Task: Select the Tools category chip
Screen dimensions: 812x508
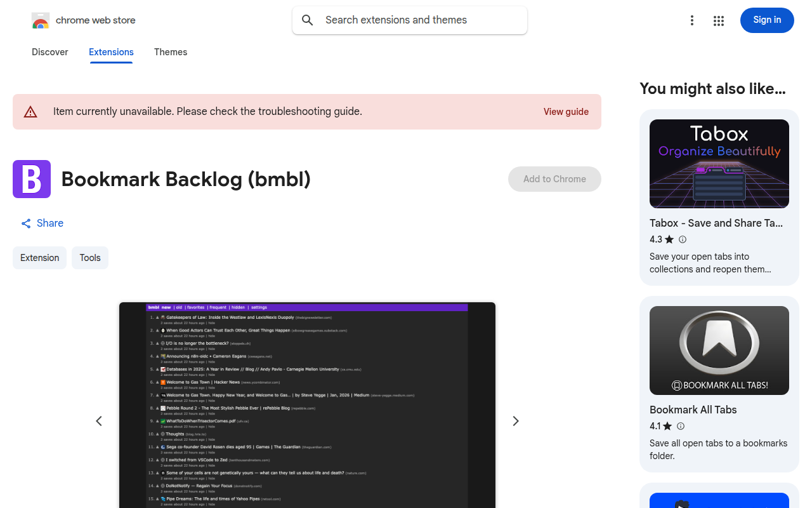Action: 90,258
